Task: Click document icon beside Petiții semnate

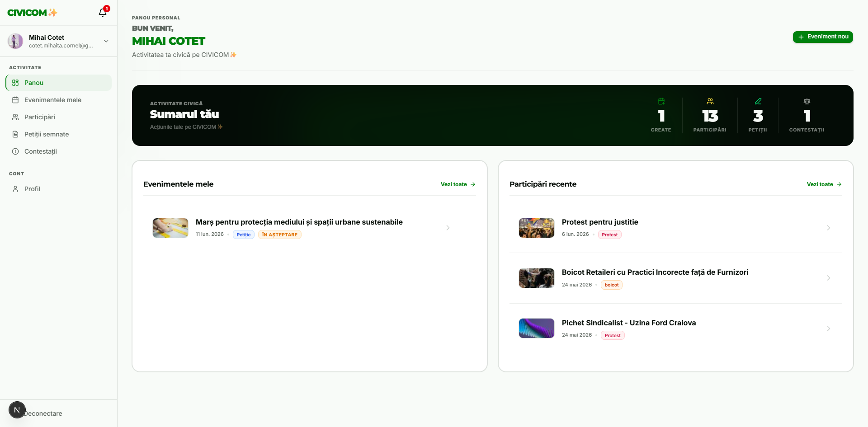Action: click(15, 134)
